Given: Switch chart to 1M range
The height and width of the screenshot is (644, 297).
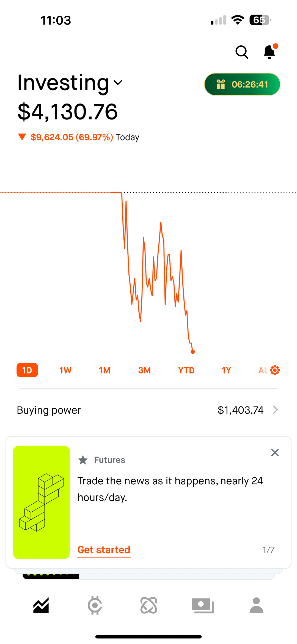Looking at the screenshot, I should (x=105, y=370).
